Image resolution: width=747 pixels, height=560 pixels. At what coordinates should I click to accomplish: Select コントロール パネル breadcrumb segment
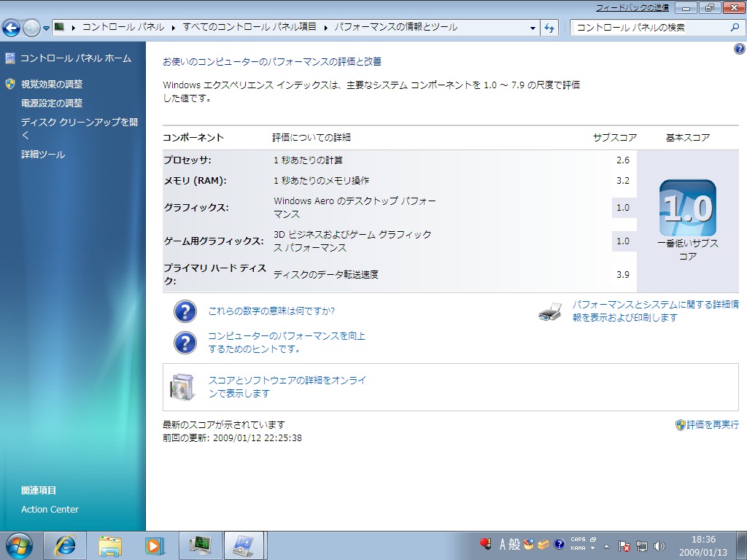tap(123, 27)
